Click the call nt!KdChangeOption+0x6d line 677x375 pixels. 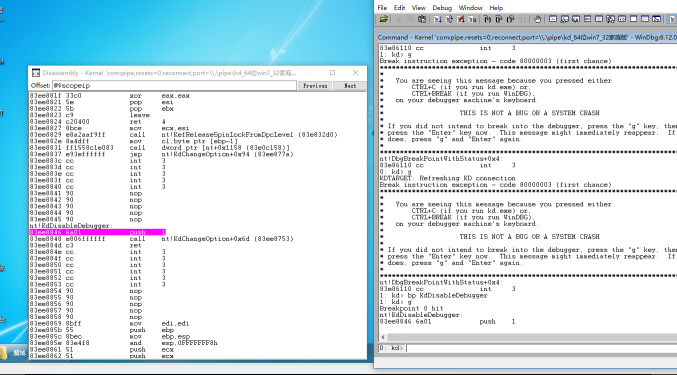[161, 239]
